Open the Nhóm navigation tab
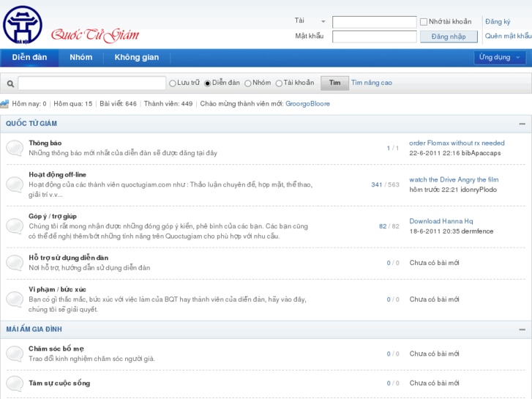This screenshot has height=399, width=532. pyautogui.click(x=80, y=57)
